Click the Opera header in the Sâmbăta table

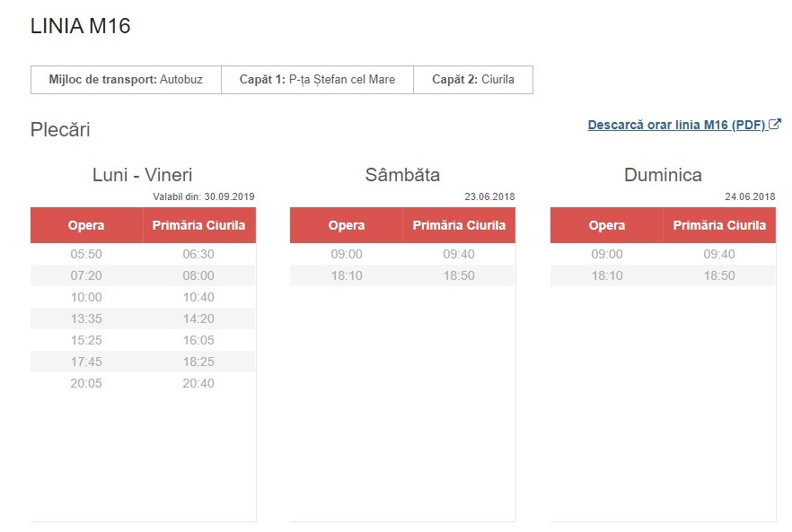tap(347, 225)
